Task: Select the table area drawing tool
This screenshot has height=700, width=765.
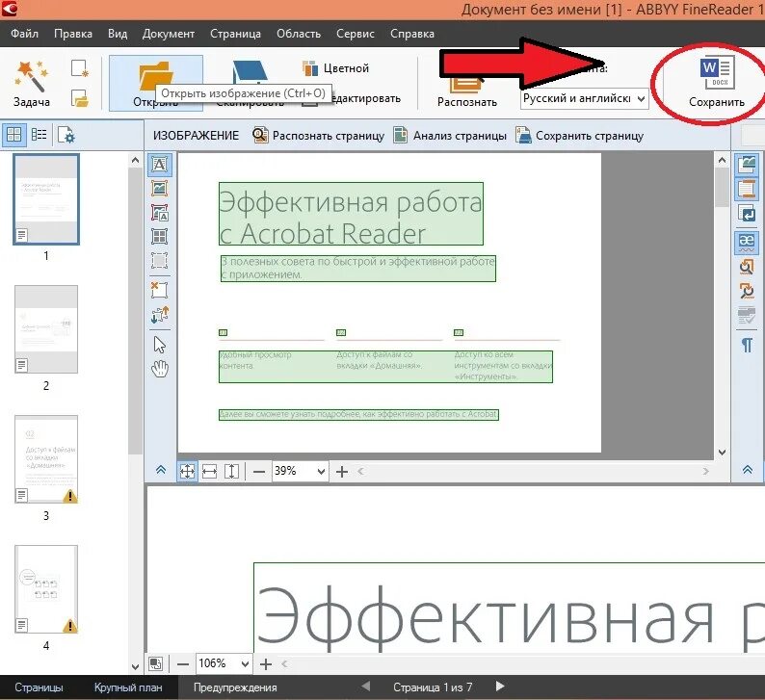Action: 160,237
